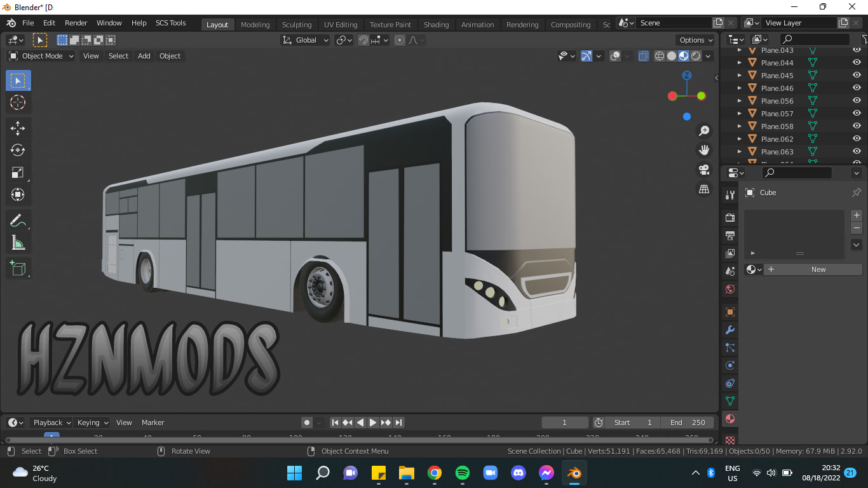Image resolution: width=868 pixels, height=488 pixels.
Task: Open the Global orientation dropdown
Action: click(306, 40)
